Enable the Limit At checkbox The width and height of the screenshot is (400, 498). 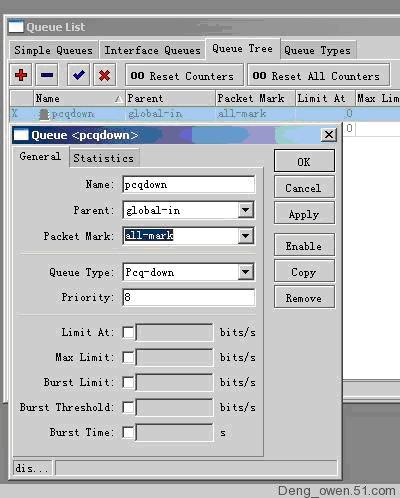click(128, 332)
